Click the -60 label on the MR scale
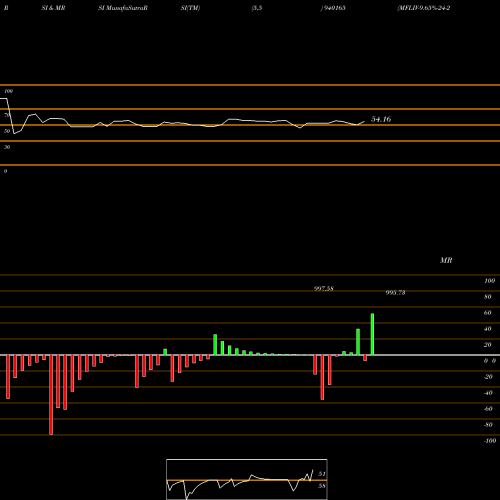The image size is (500, 500). [488, 409]
